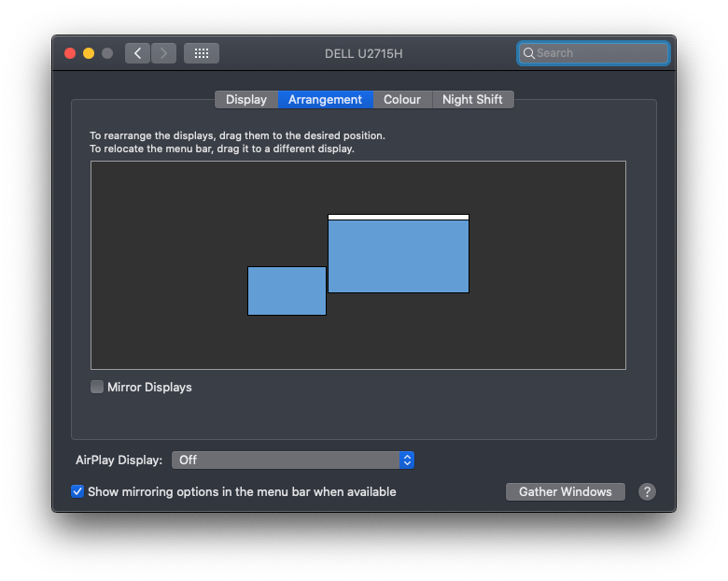The width and height of the screenshot is (728, 581).
Task: Show all preferences via the grid icon
Action: tap(202, 53)
